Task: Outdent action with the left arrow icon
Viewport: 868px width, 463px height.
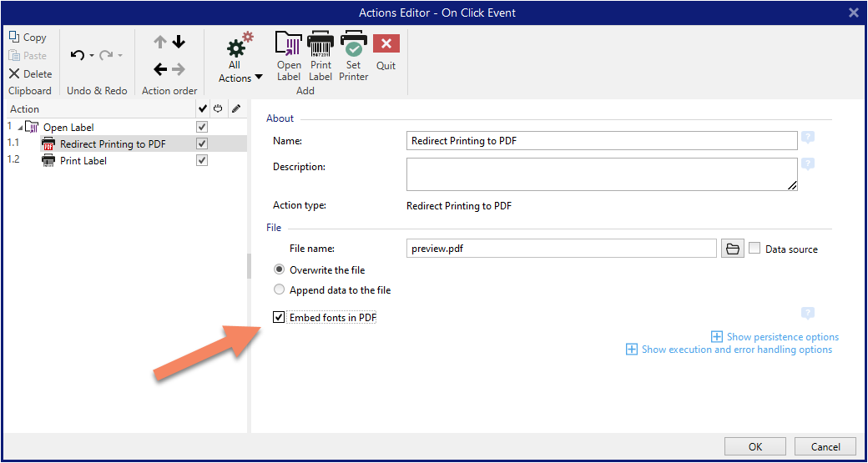Action: tap(160, 69)
